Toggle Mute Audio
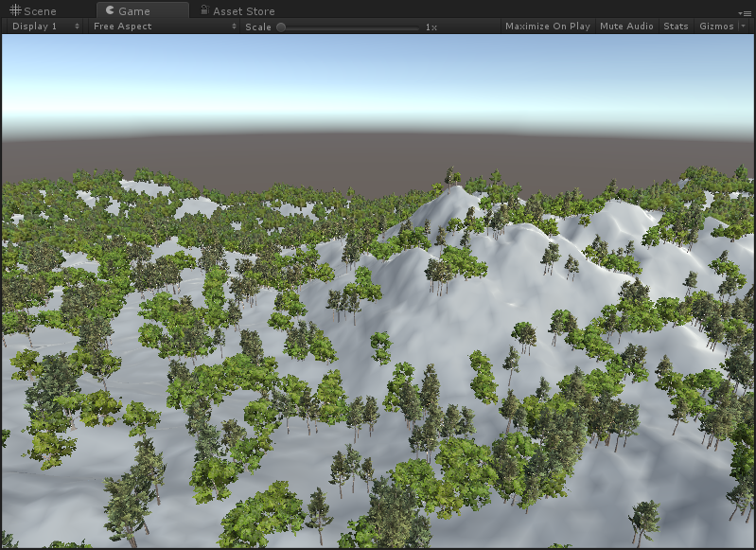The height and width of the screenshot is (550, 756). tap(626, 27)
